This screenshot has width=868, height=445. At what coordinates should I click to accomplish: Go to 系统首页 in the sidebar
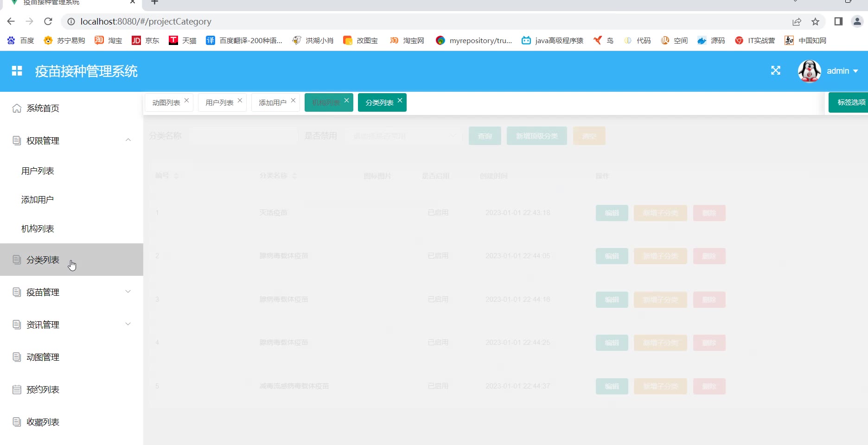pyautogui.click(x=71, y=108)
